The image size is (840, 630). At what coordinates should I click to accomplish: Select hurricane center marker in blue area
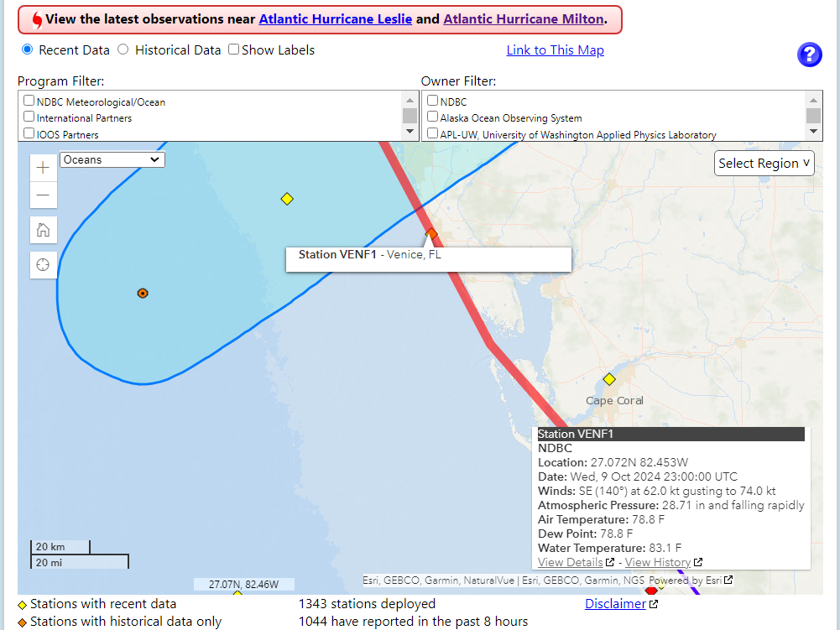(143, 293)
